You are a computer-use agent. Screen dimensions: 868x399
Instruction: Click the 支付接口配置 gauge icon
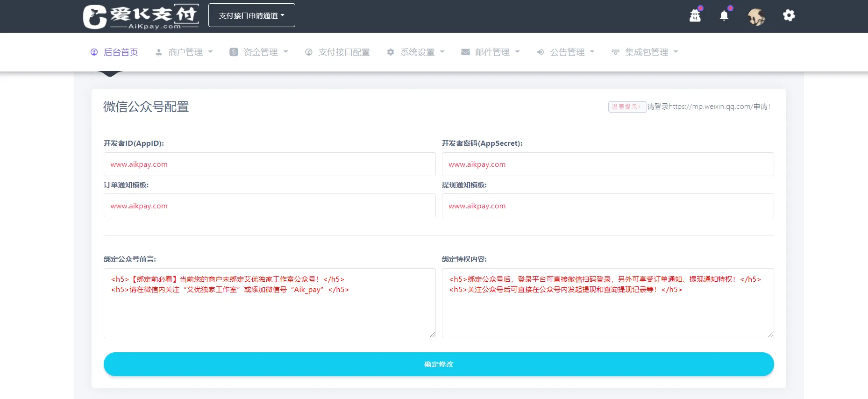pyautogui.click(x=309, y=52)
